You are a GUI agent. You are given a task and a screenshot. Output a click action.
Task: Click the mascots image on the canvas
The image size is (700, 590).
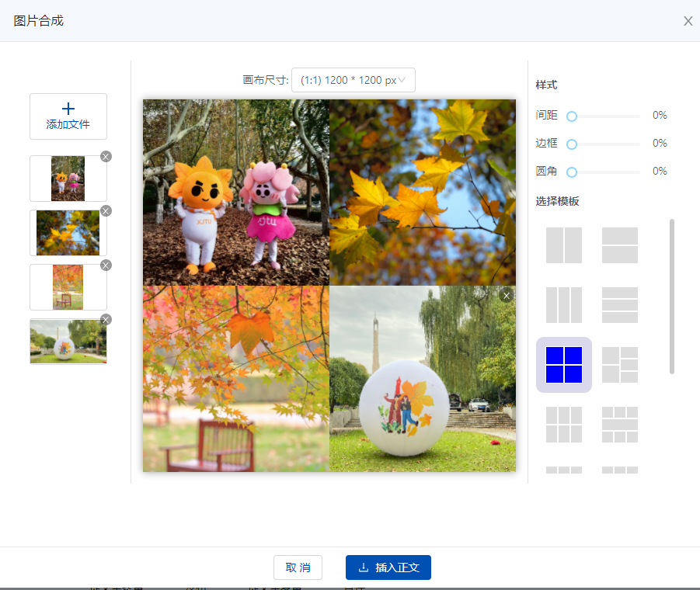click(x=236, y=193)
